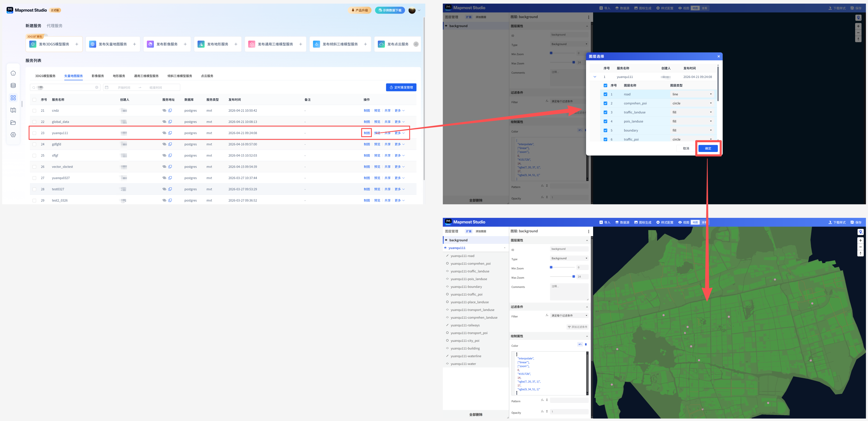Open the three-dot menu in the green-map editor

pos(589,231)
